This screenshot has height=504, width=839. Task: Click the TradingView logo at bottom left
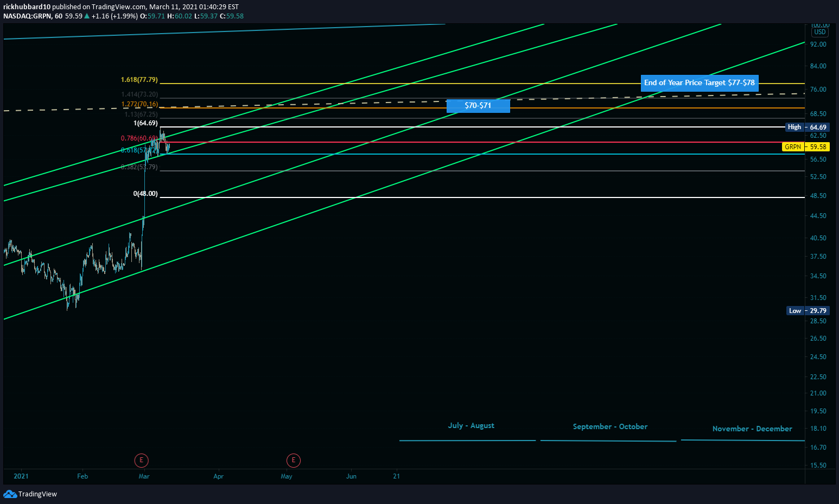click(30, 494)
